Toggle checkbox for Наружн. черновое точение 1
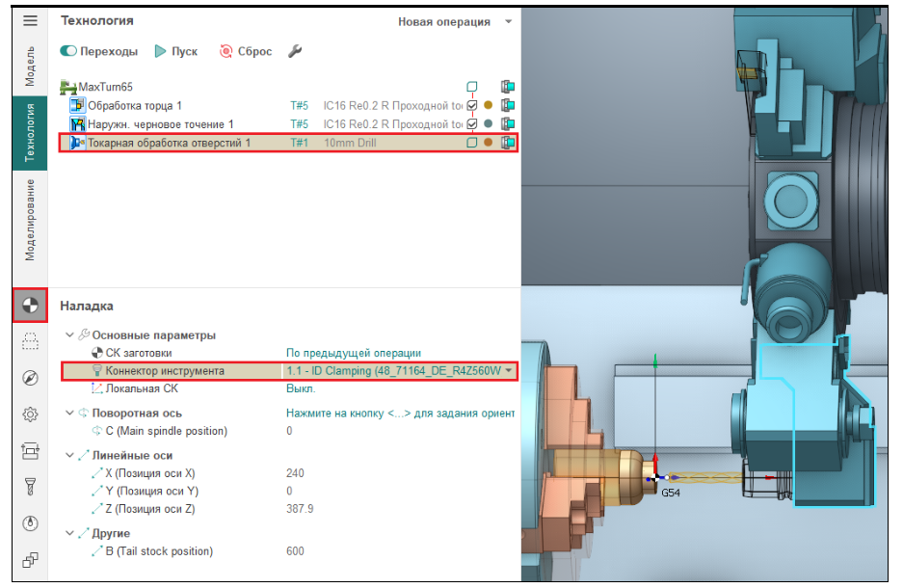903x588 pixels. pyautogui.click(x=472, y=124)
